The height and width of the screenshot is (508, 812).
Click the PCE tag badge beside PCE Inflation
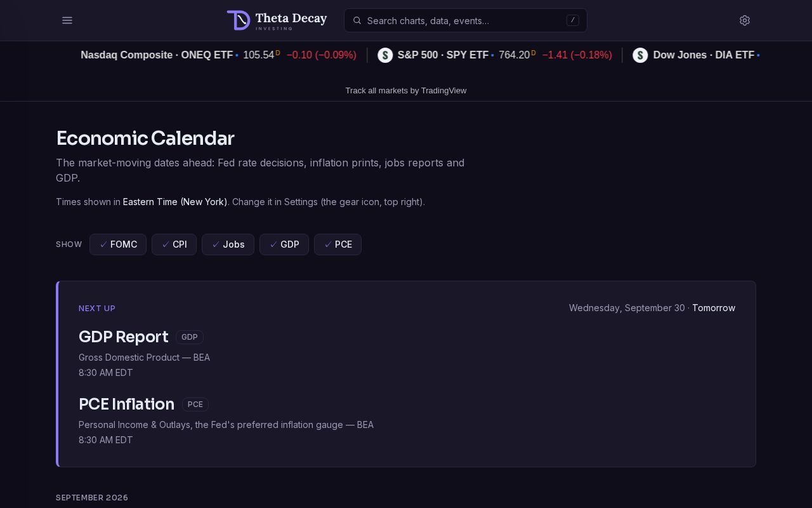[x=195, y=404]
